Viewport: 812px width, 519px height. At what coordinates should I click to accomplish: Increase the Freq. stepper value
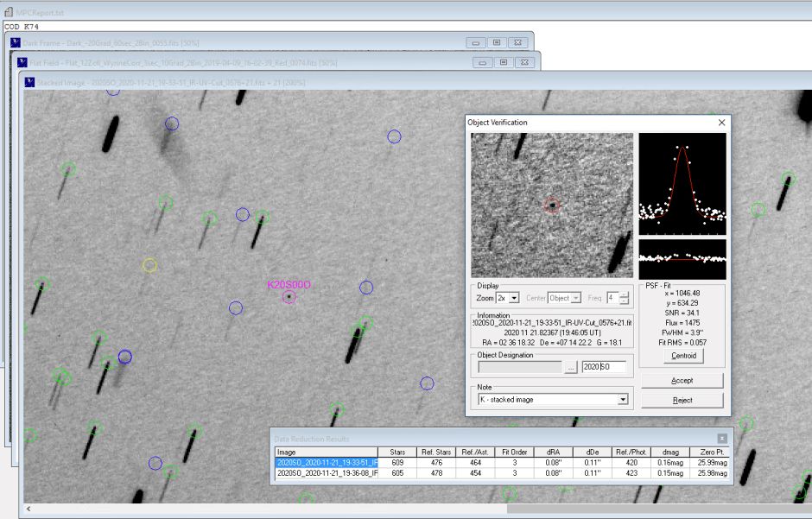625,294
